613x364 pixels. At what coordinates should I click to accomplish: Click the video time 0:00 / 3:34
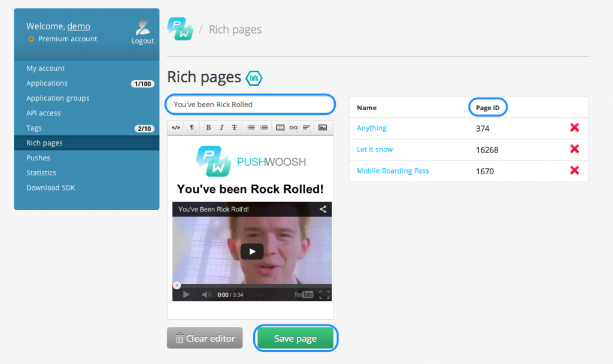tap(230, 295)
